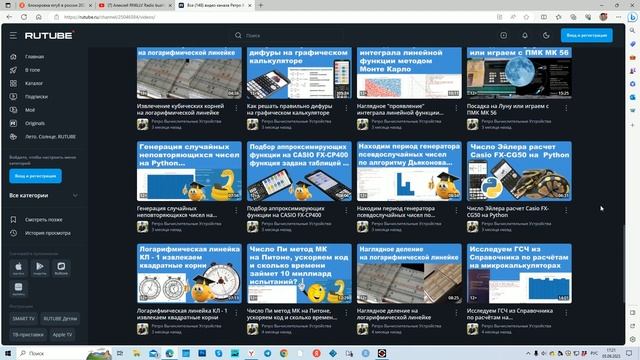
Task: Open options for Посадка на Луну video
Action: point(566,108)
